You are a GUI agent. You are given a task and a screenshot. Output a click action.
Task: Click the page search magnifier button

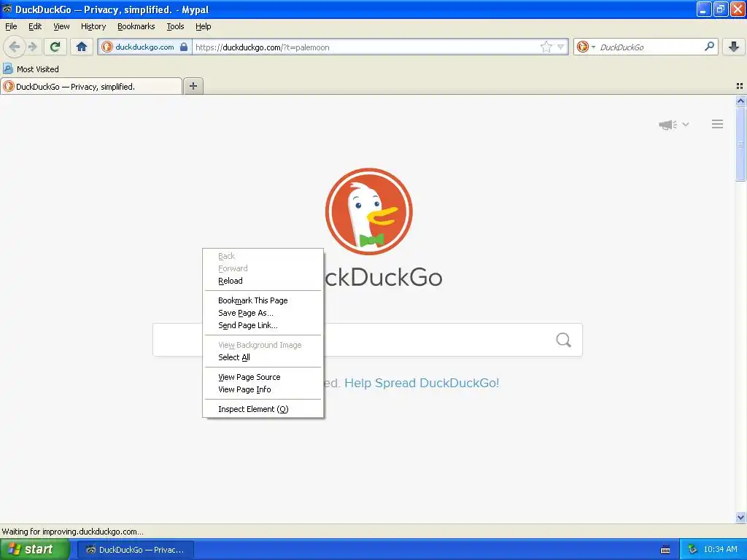564,340
